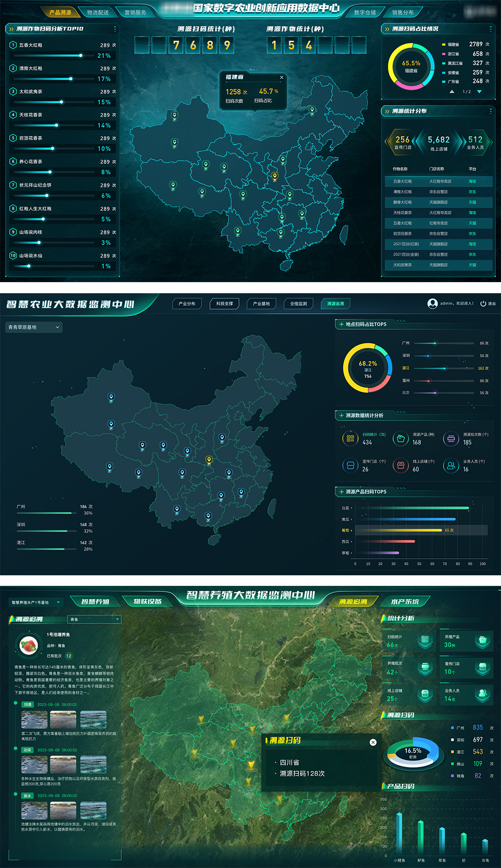Screen dimensions: 501x868
Task: Click the 水产系统 button
Action: click(404, 601)
